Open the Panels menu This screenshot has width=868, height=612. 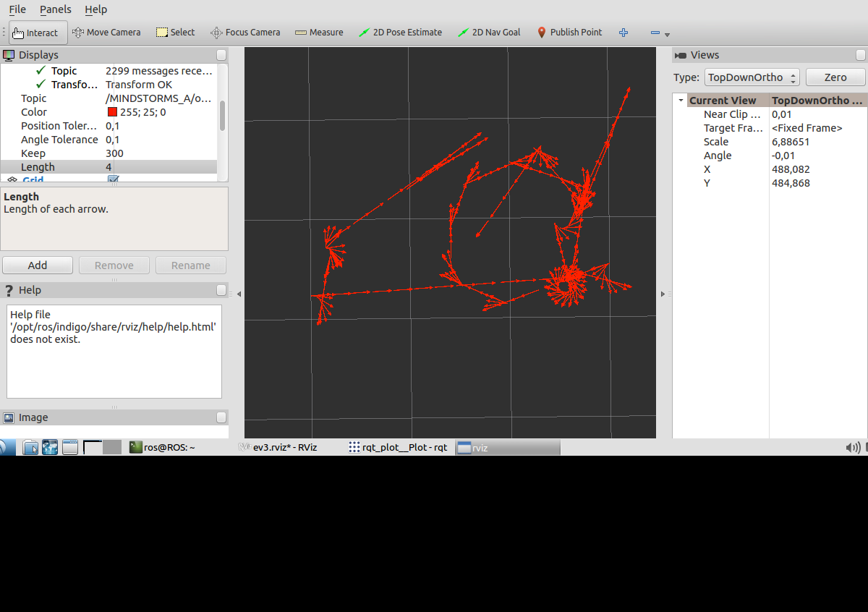click(56, 9)
